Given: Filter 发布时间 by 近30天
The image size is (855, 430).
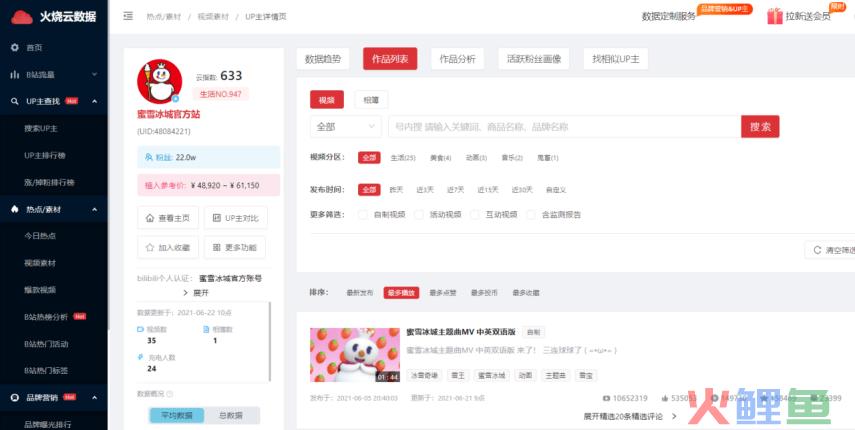Looking at the screenshot, I should tap(522, 190).
